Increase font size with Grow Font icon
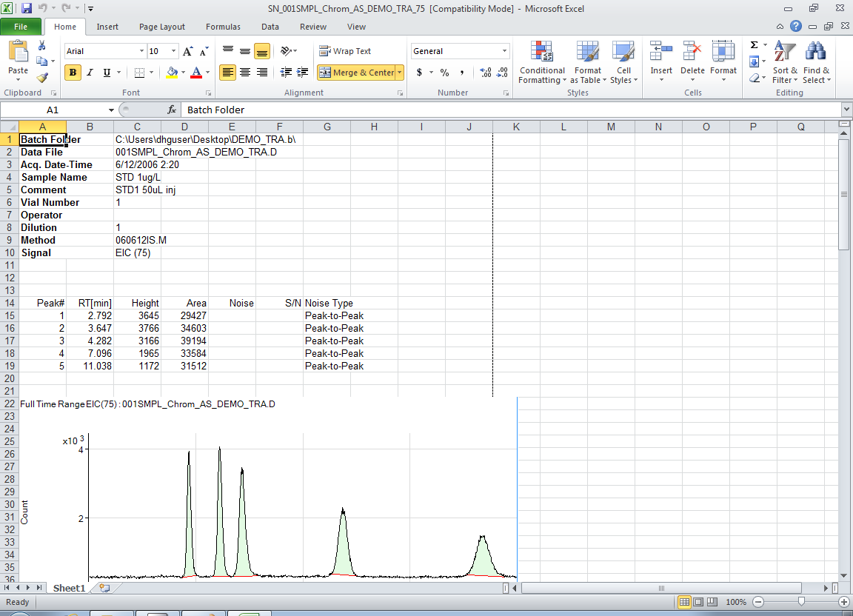Viewport: 853px width, 616px height. click(187, 51)
